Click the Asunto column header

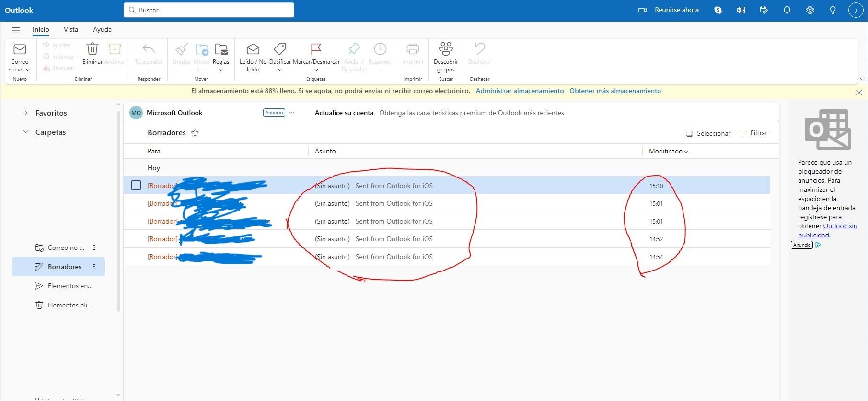pos(325,151)
